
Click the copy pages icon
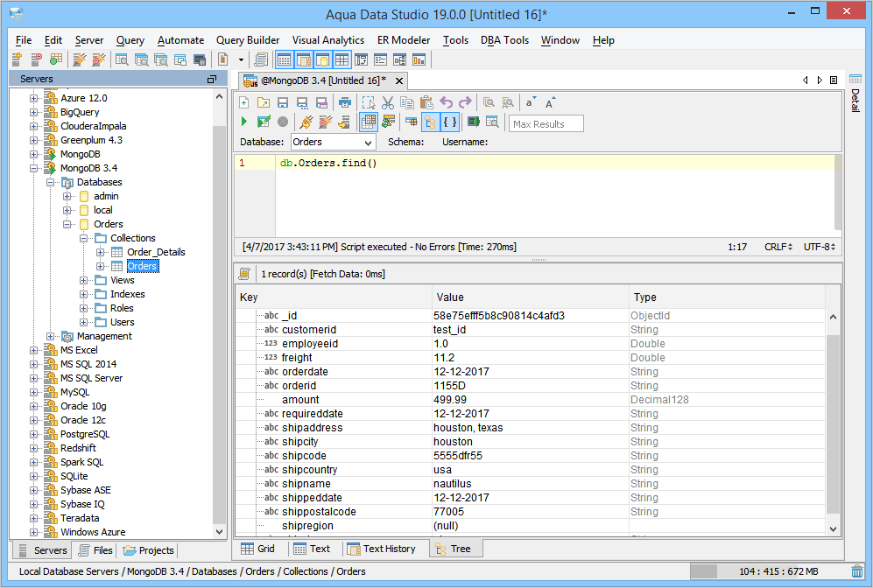click(x=407, y=102)
